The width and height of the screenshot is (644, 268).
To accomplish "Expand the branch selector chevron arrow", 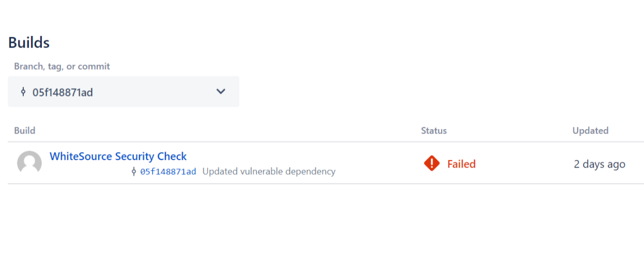I will [221, 91].
